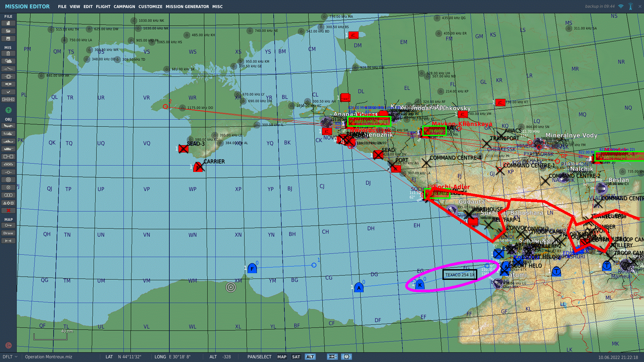Switch map to SAT mode
Viewport: 644px width, 362px height.
tap(296, 357)
